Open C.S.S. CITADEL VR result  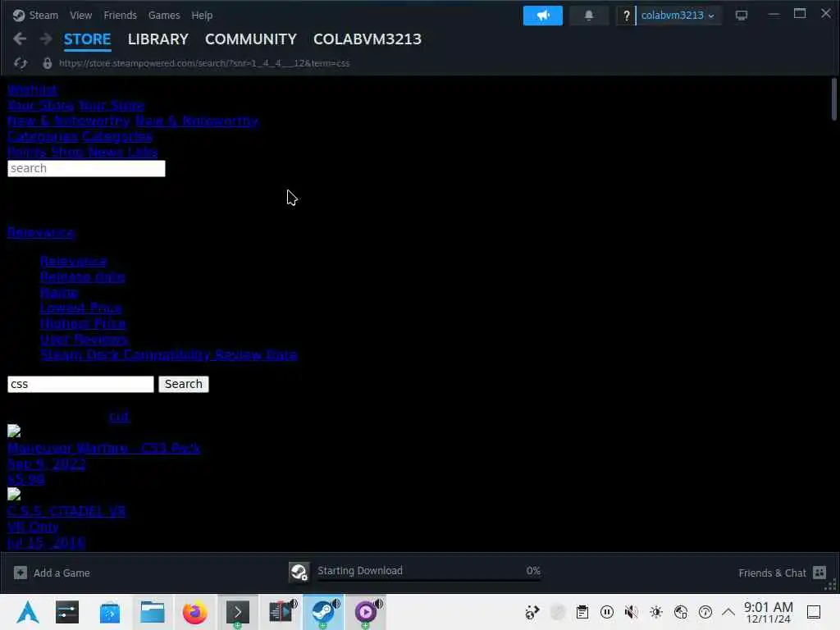tap(66, 511)
